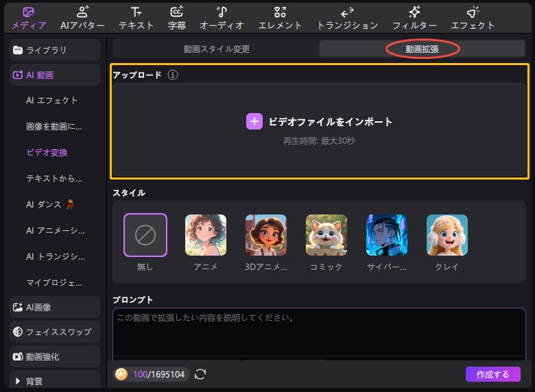Select the テキスト tool icon

(136, 12)
